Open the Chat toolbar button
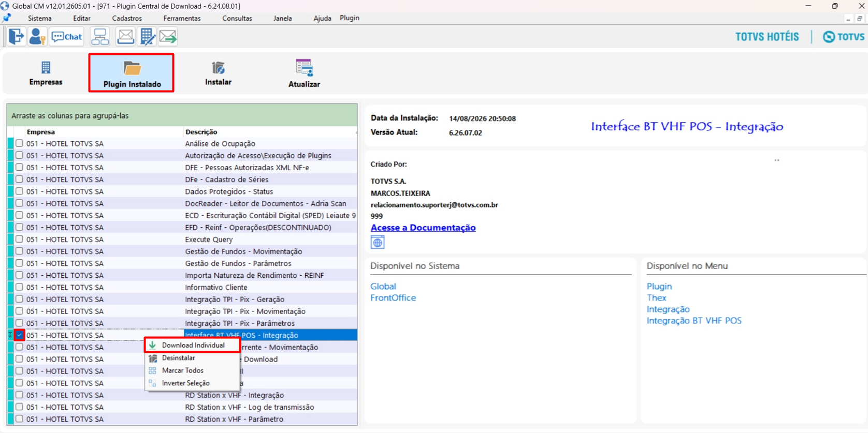Viewport: 868px width, 433px height. 67,37
